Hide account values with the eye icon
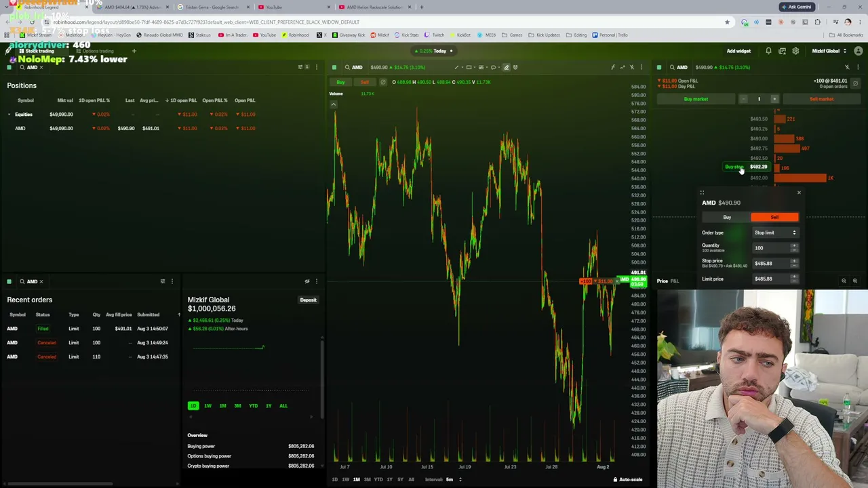 (x=307, y=281)
